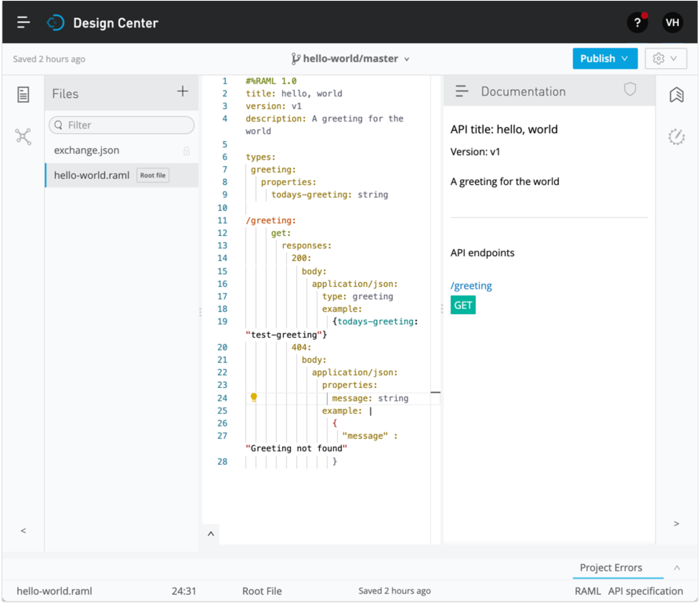The image size is (700, 605).
Task: Click the shield icon in Documentation header
Action: (x=630, y=90)
